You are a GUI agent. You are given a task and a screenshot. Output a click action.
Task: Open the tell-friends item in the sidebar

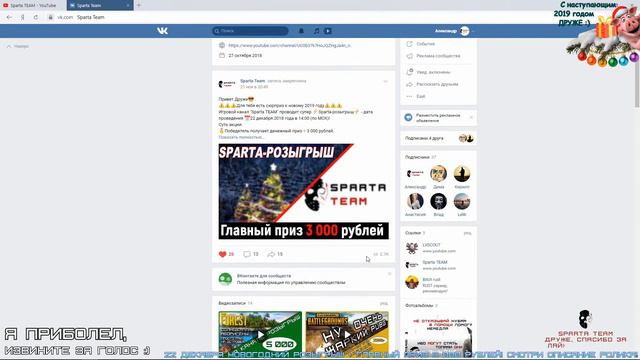tap(438, 84)
